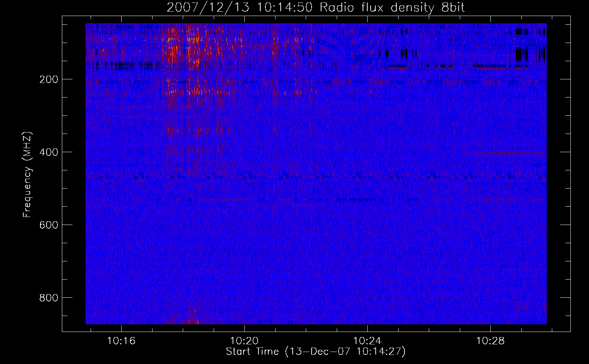Click the 800 frequency tick label
The image size is (589, 364).
point(49,298)
